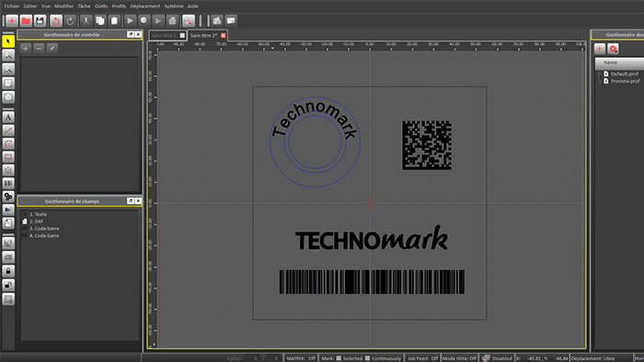Select the yellow arrow pointer tool

(8, 41)
